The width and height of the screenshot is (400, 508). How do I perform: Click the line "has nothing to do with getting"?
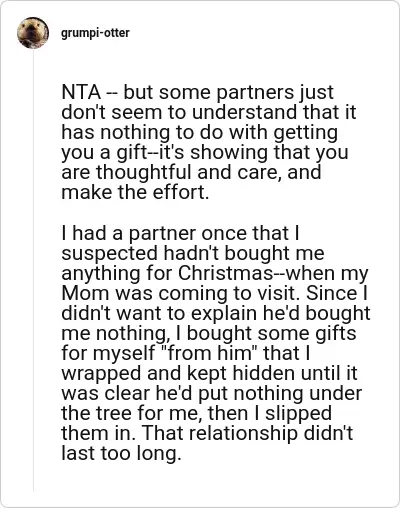pyautogui.click(x=200, y=133)
